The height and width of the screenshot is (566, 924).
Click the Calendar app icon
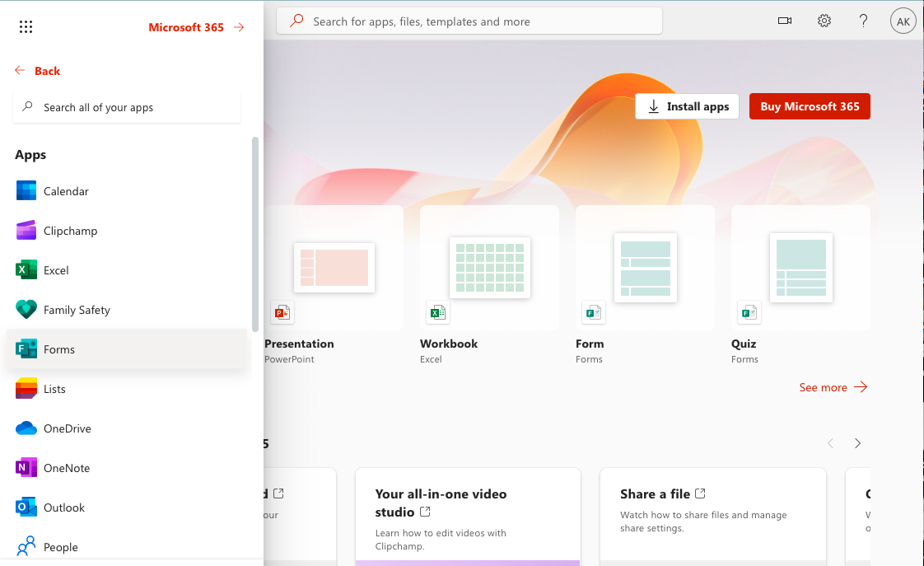click(x=26, y=191)
